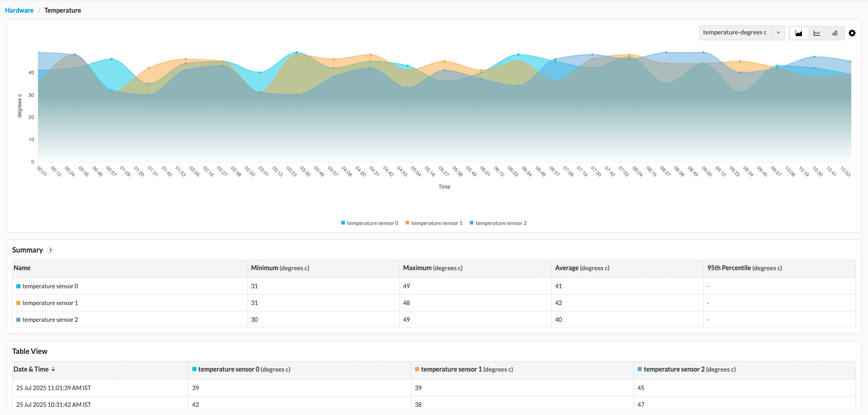
Task: Click the sort icon next to Date & Time
Action: 53,369
